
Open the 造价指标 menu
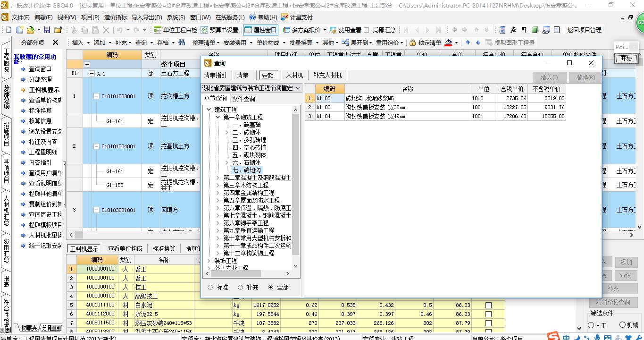point(116,17)
